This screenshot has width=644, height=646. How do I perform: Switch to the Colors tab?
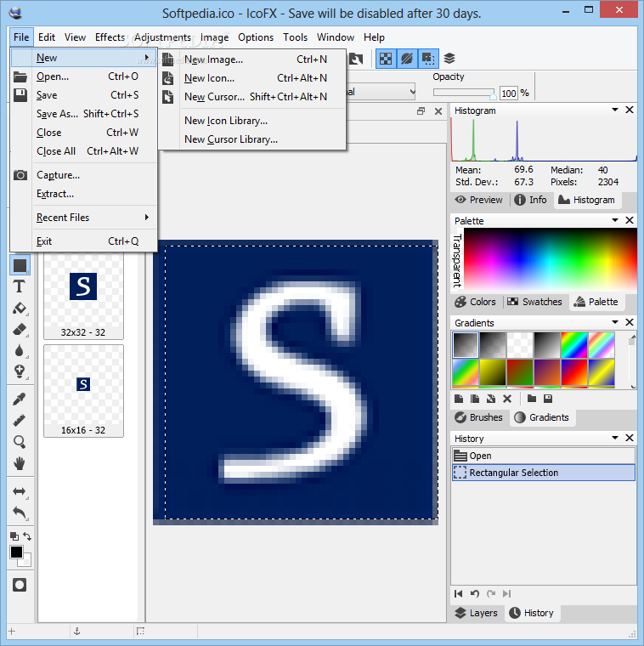tap(475, 302)
